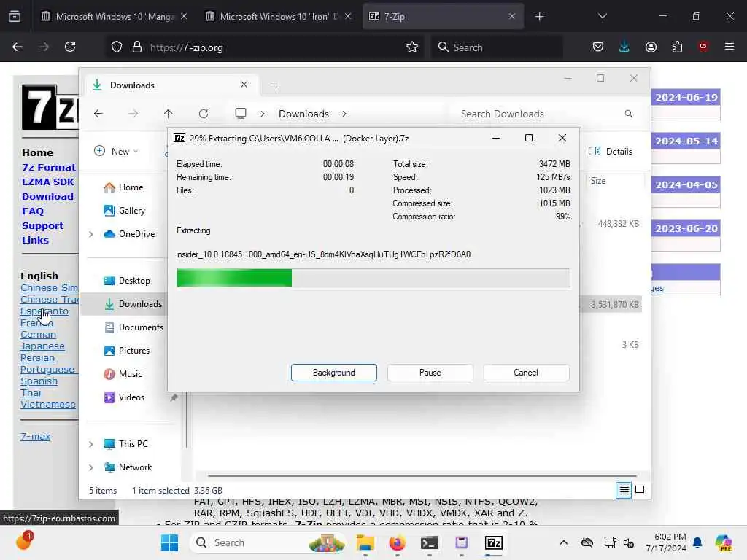Open the Pocket save icon
747x560 pixels.
(x=598, y=47)
